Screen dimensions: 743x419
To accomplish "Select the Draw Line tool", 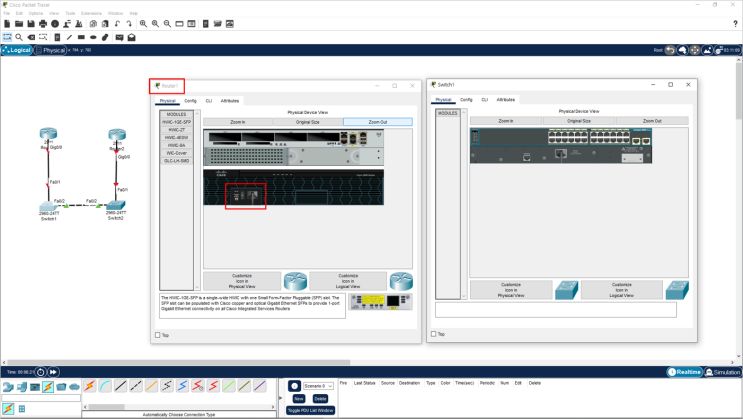I will [69, 37].
